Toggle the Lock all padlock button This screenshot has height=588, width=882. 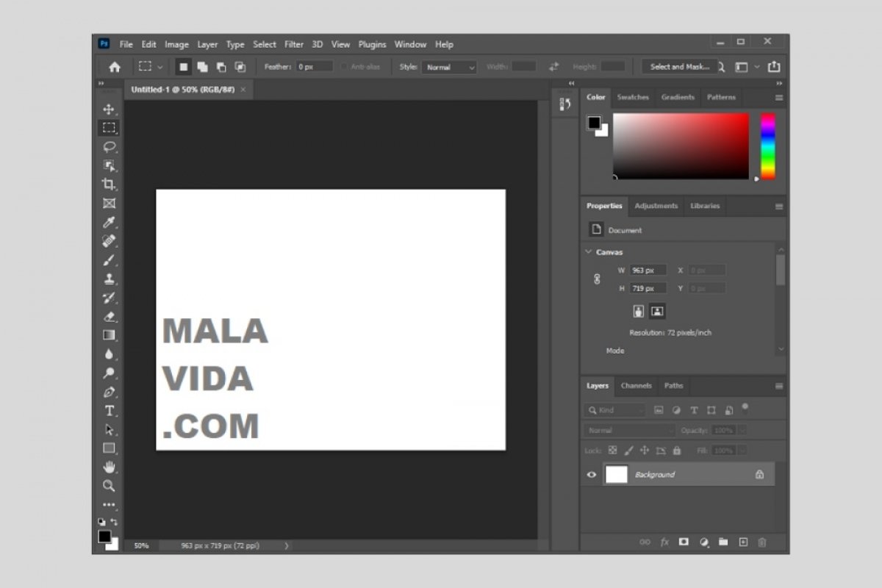coord(677,451)
